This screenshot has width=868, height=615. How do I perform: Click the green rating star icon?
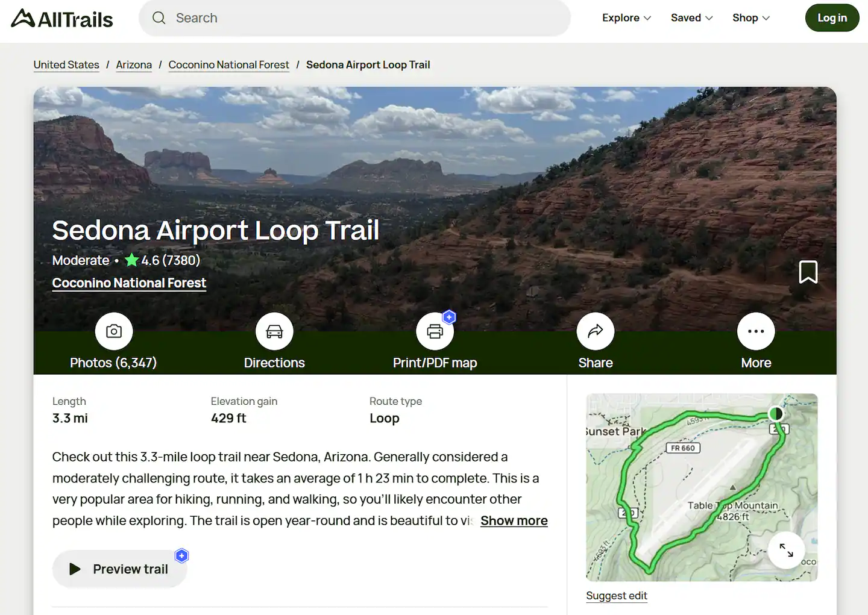pyautogui.click(x=131, y=260)
